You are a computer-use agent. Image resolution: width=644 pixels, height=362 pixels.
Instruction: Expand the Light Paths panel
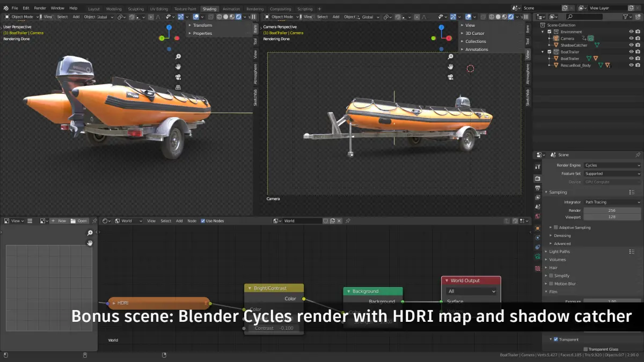[559, 252]
